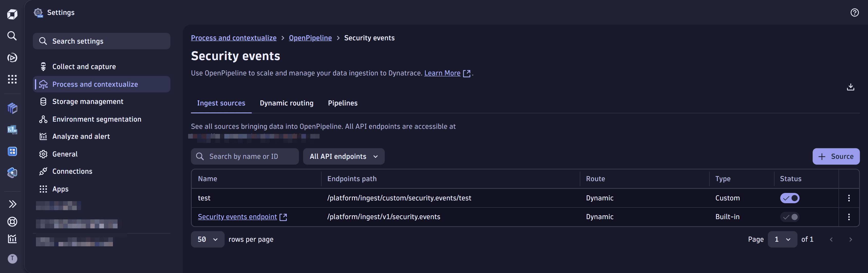The height and width of the screenshot is (273, 868).
Task: Click the Dynatrace logo icon
Action: pos(12,14)
